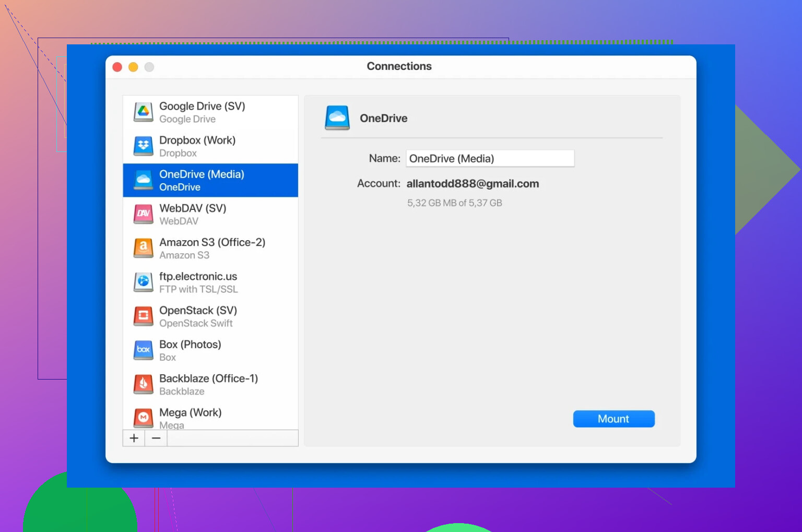
Task: Click the Name field containing OneDrive (Media)
Action: click(490, 159)
